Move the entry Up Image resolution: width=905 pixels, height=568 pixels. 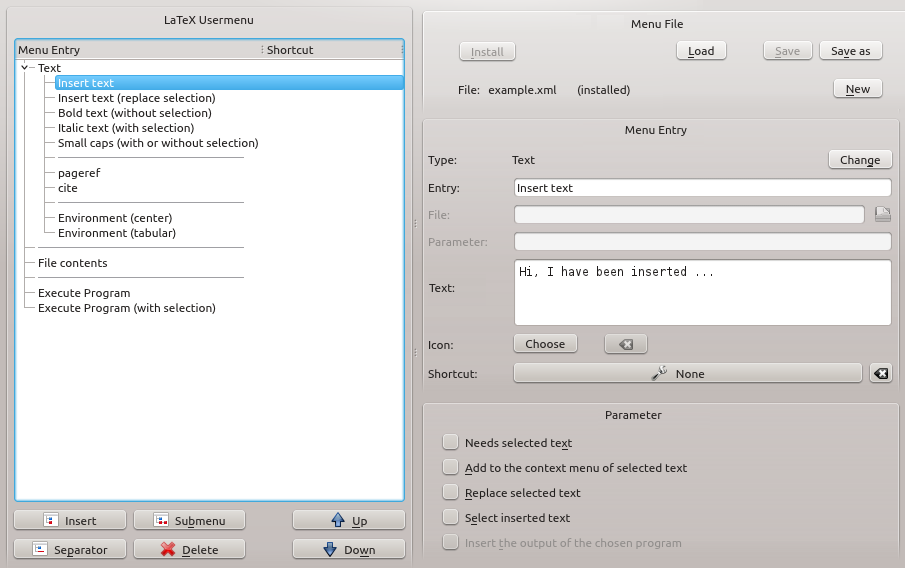(349, 520)
